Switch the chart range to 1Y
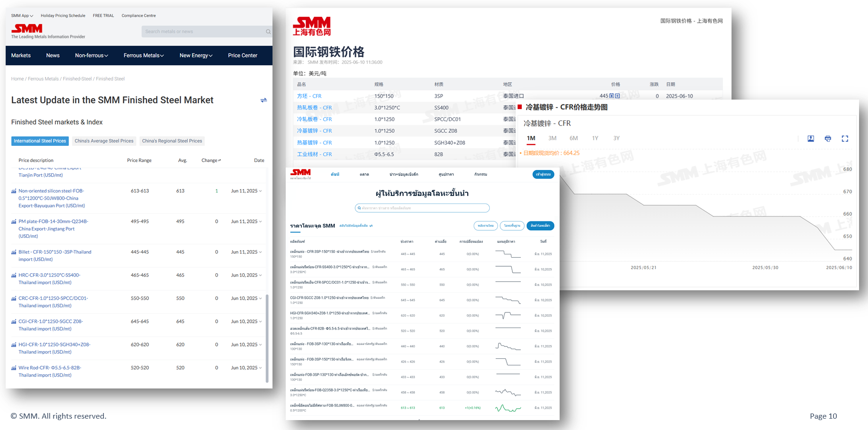This screenshot has width=868, height=430. [595, 138]
